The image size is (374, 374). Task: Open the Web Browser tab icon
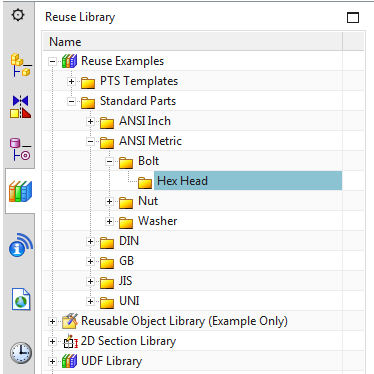click(x=21, y=299)
